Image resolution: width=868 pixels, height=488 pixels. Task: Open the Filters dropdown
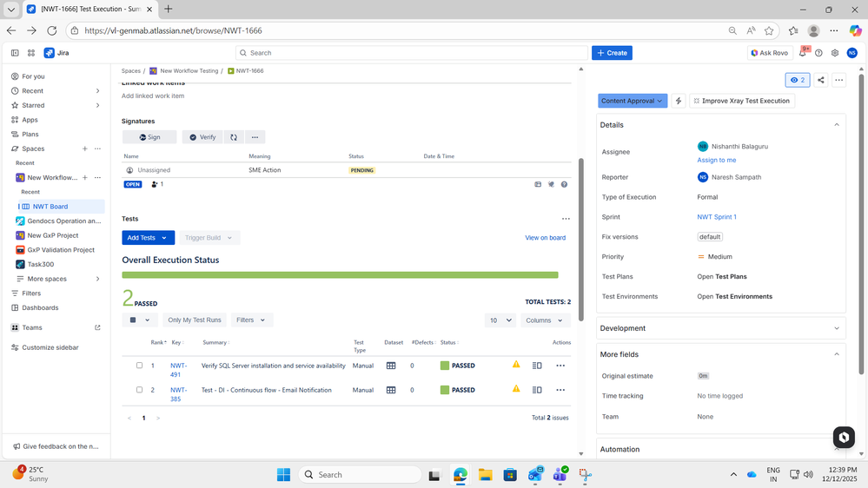point(251,320)
